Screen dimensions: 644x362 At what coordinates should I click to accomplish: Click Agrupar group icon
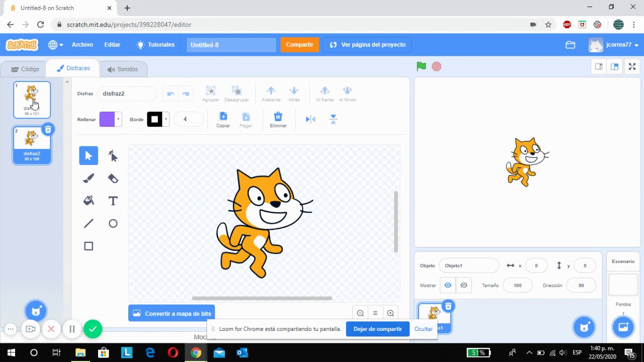pos(211,94)
